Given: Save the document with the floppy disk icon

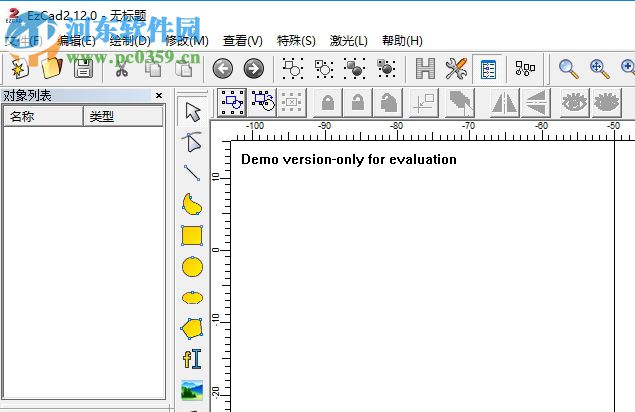Looking at the screenshot, I should pyautogui.click(x=83, y=68).
